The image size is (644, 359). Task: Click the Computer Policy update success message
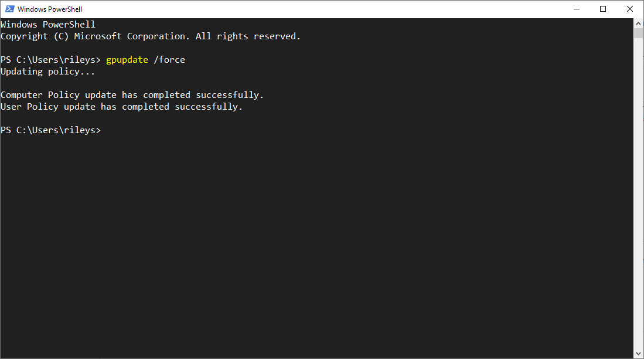[x=132, y=95]
